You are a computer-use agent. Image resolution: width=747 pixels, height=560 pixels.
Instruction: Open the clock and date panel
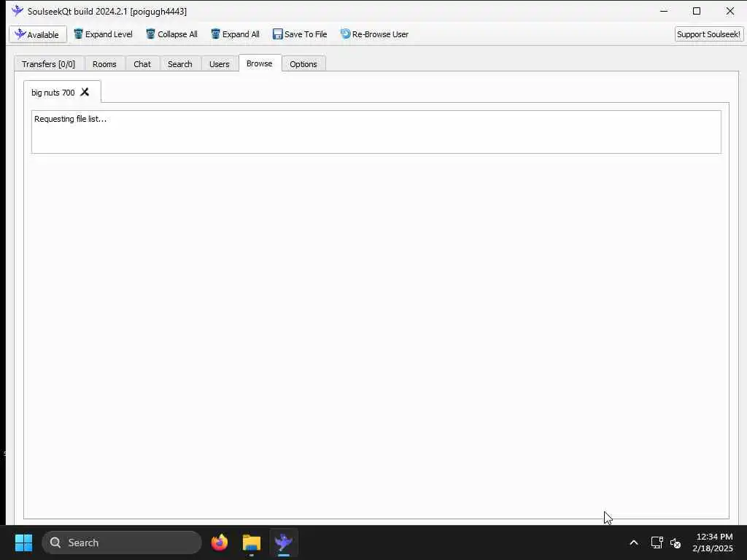pyautogui.click(x=713, y=542)
